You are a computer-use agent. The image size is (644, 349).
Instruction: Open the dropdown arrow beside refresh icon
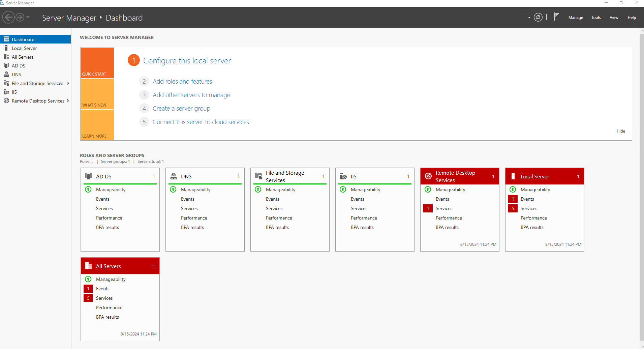tap(529, 18)
